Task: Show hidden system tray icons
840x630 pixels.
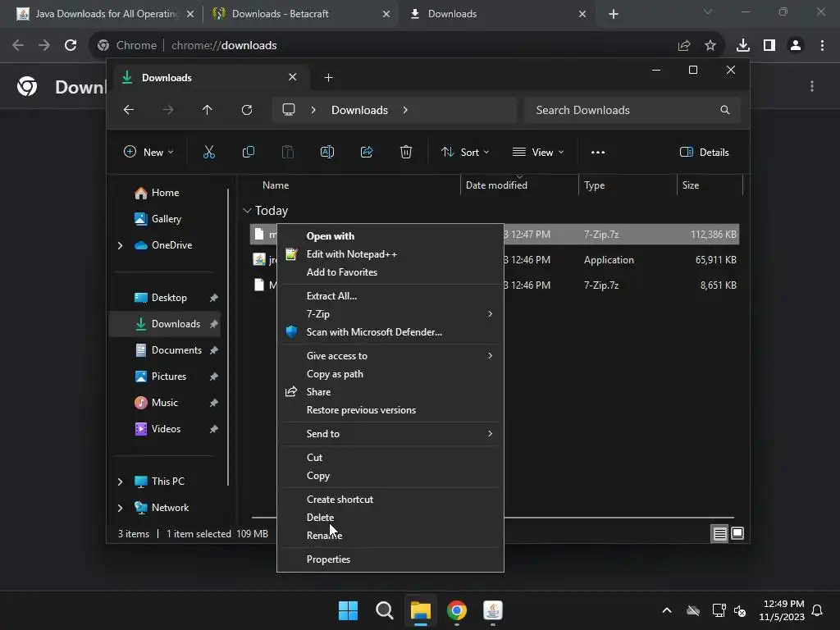Action: (x=667, y=610)
